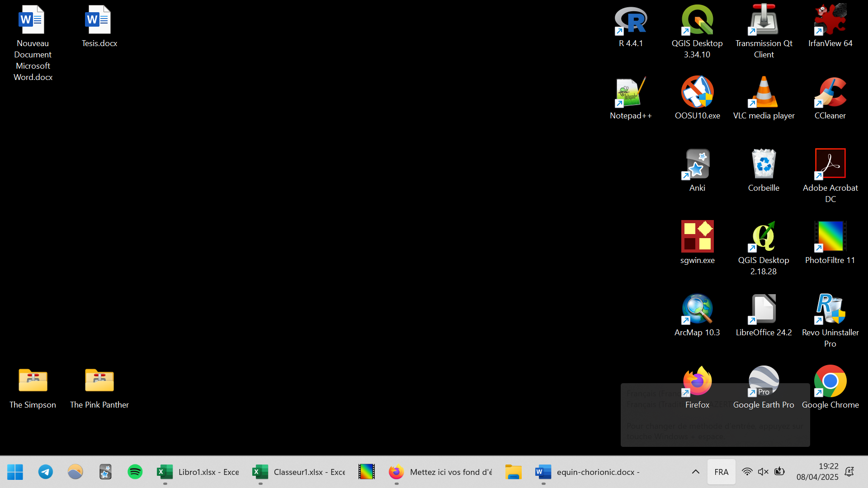868x488 pixels.
Task: Open PhotoFiltre from the taskbar
Action: [366, 472]
